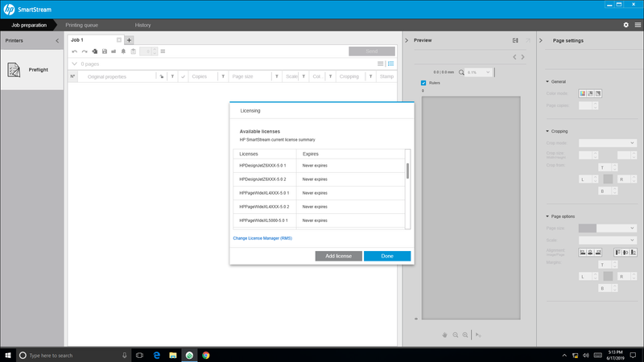Collapse the Printers panel
The height and width of the screenshot is (362, 644).
57,41
